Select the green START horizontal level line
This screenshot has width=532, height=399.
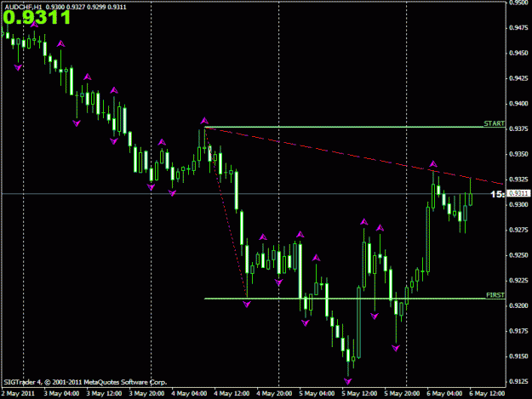tap(355, 128)
